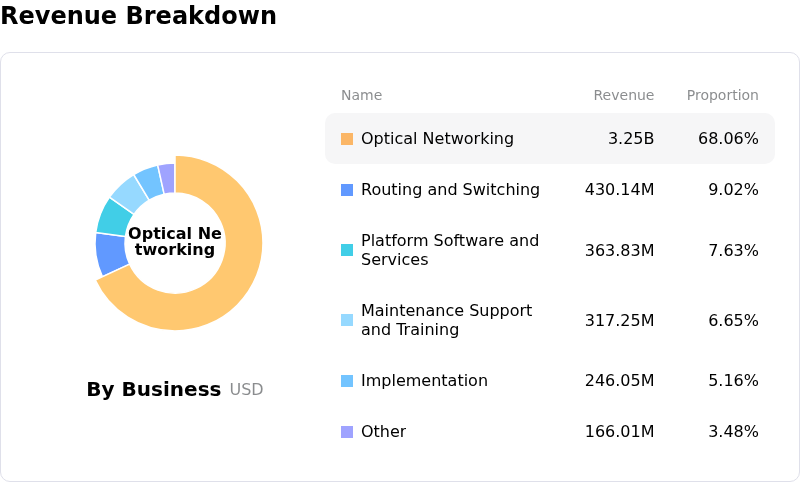Click the Proportion column header
The width and height of the screenshot is (800, 482).
click(722, 96)
